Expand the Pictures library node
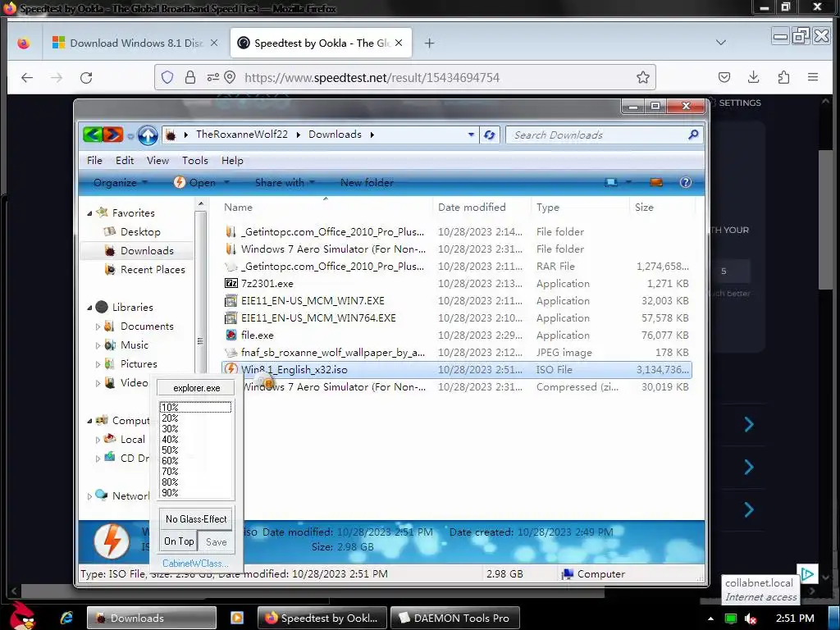The height and width of the screenshot is (630, 840). pyautogui.click(x=98, y=364)
